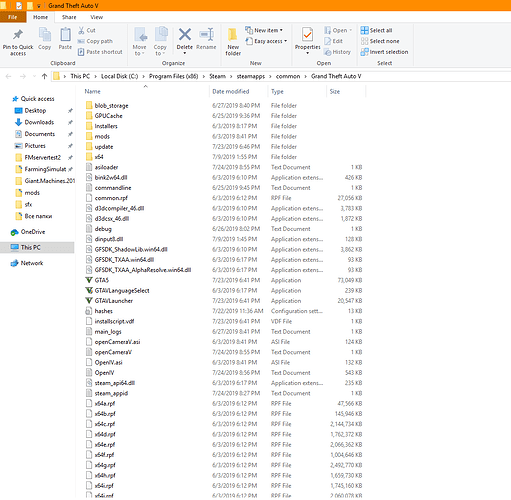
Task: Select the hashes configuration file icon
Action: 89,311
